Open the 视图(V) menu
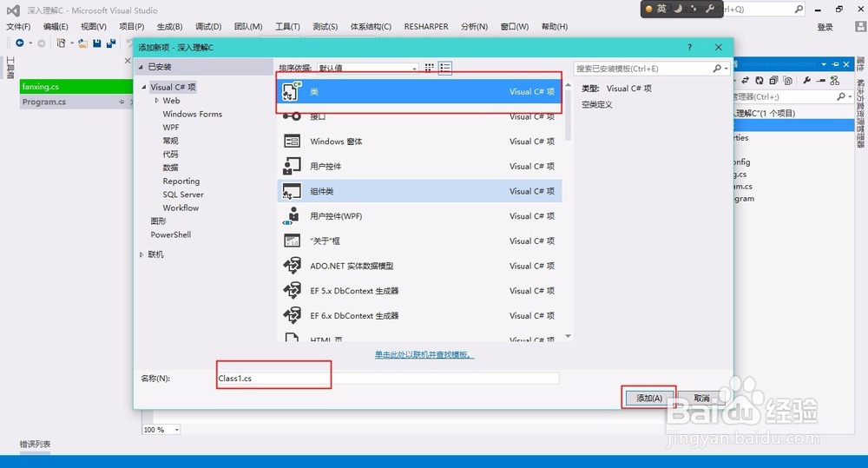Image resolution: width=868 pixels, height=468 pixels. (94, 27)
